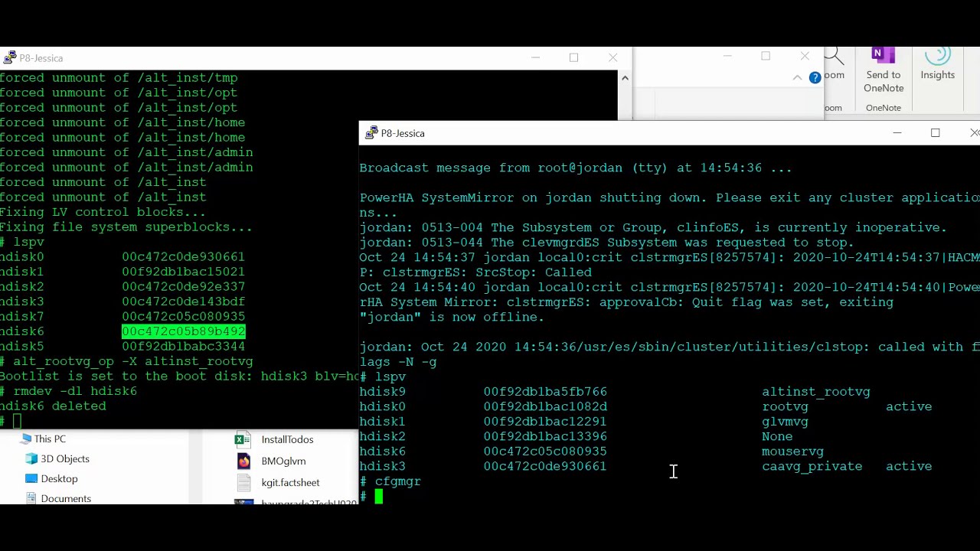Click the text file icon beside kgit.factsheet
This screenshot has width=980, height=551.
pyautogui.click(x=243, y=483)
